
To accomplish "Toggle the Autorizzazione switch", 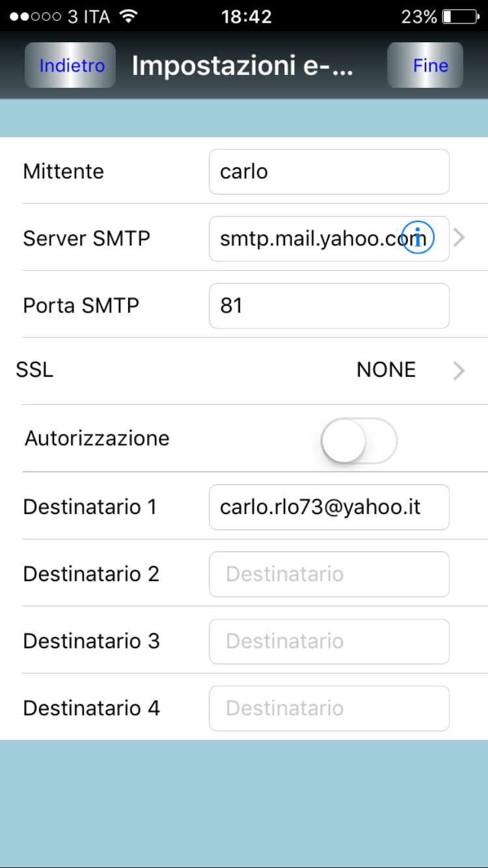I will point(359,441).
